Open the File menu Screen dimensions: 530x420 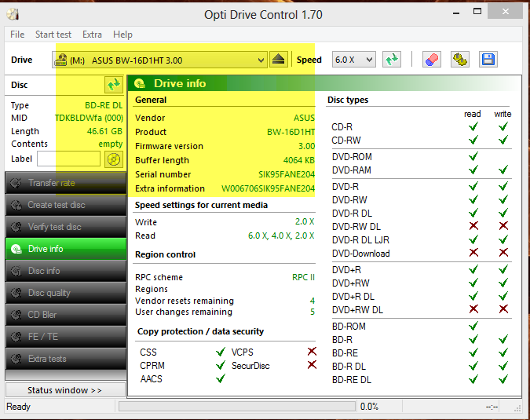(x=17, y=35)
